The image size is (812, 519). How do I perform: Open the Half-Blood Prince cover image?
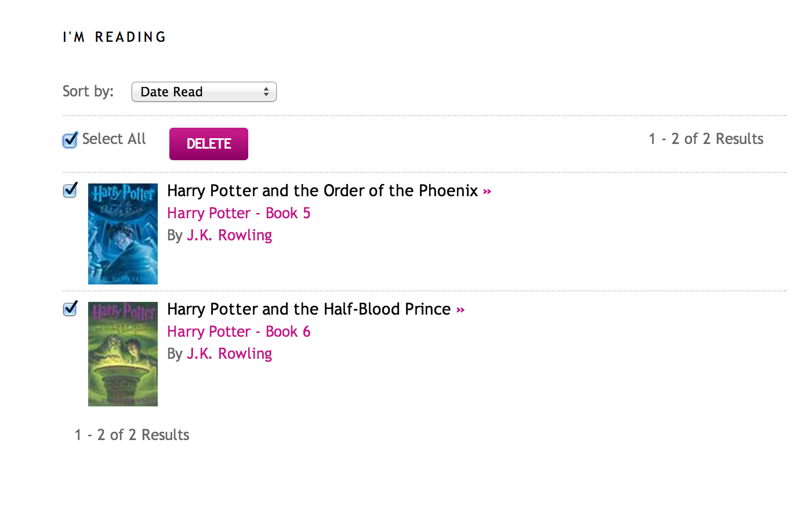pos(122,354)
